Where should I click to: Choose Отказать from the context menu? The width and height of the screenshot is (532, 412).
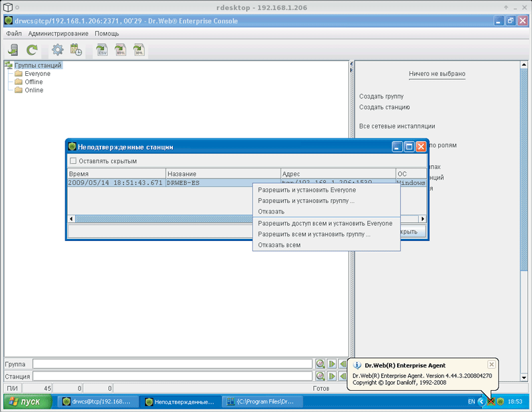327,212
